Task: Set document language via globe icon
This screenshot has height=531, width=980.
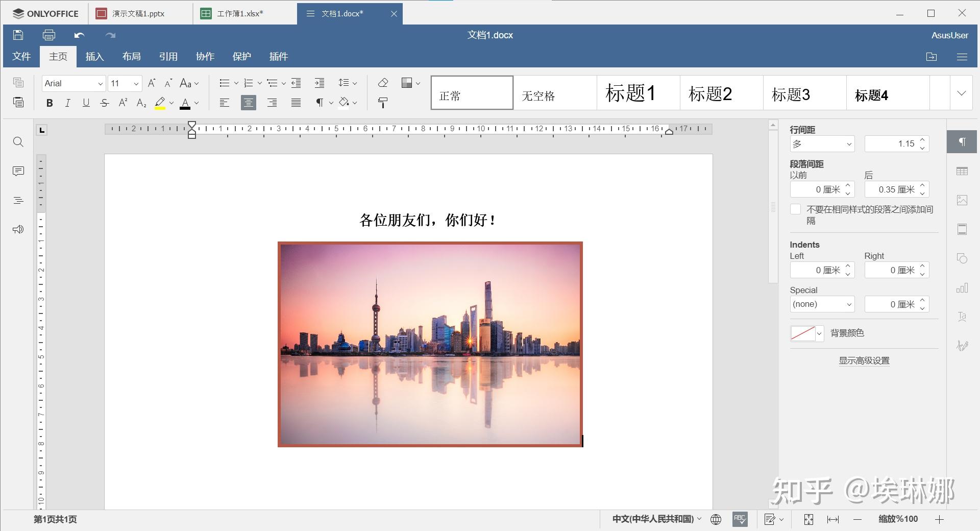Action: tap(716, 519)
